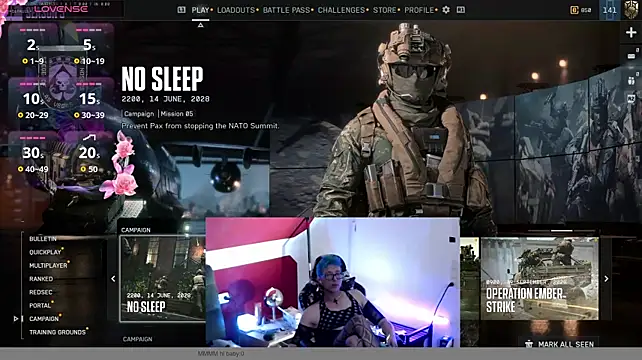This screenshot has width=642, height=360.
Task: Select REDSEC in the side menu
Action: tap(41, 292)
